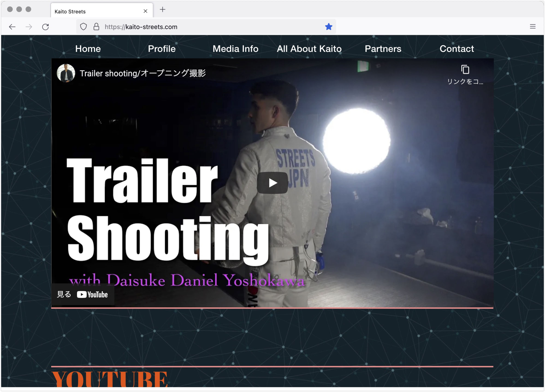The image size is (545, 392).
Task: Click the video title Trailer shooting link
Action: (x=143, y=73)
